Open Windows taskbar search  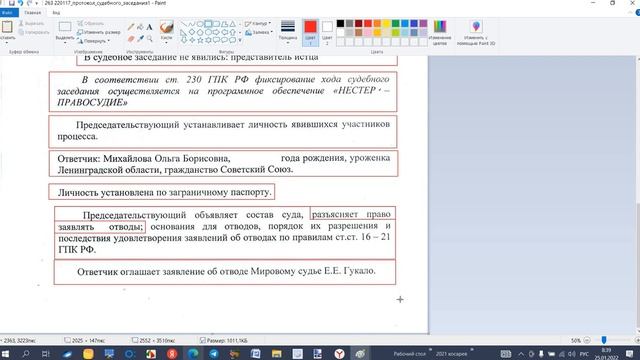tap(25, 353)
